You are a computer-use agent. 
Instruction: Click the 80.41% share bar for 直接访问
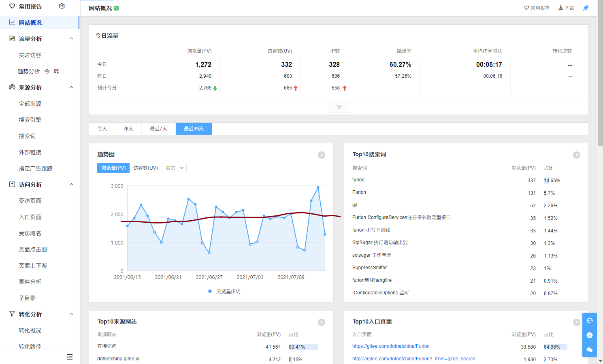click(x=303, y=347)
